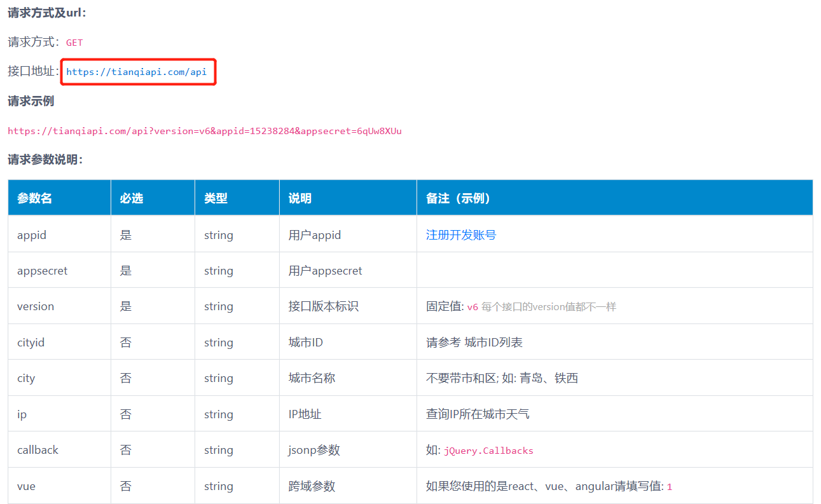Image resolution: width=821 pixels, height=504 pixels.
Task: Click the 城市名称 description cell
Action: tap(348, 378)
